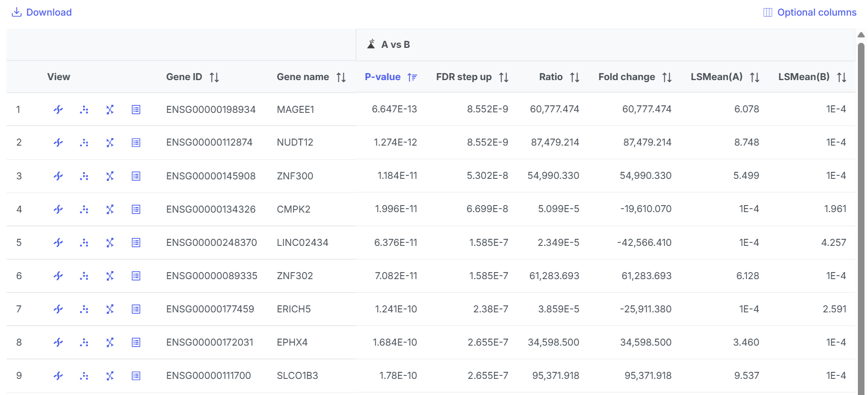View the details list icon for NUDT12
The width and height of the screenshot is (868, 395).
(x=136, y=143)
